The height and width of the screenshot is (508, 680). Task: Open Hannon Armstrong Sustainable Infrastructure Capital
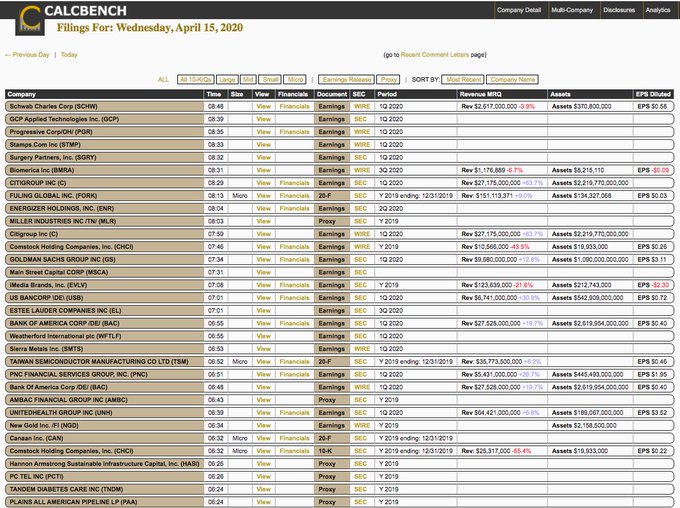[104, 464]
